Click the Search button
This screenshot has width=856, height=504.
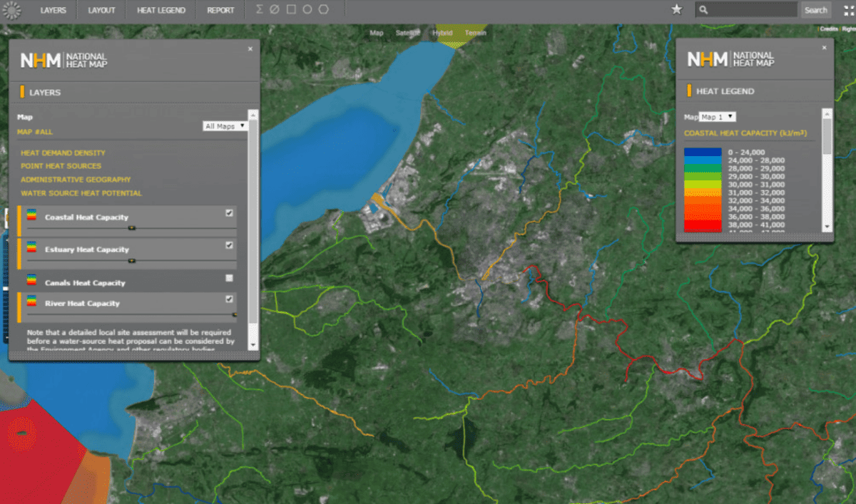(x=815, y=10)
